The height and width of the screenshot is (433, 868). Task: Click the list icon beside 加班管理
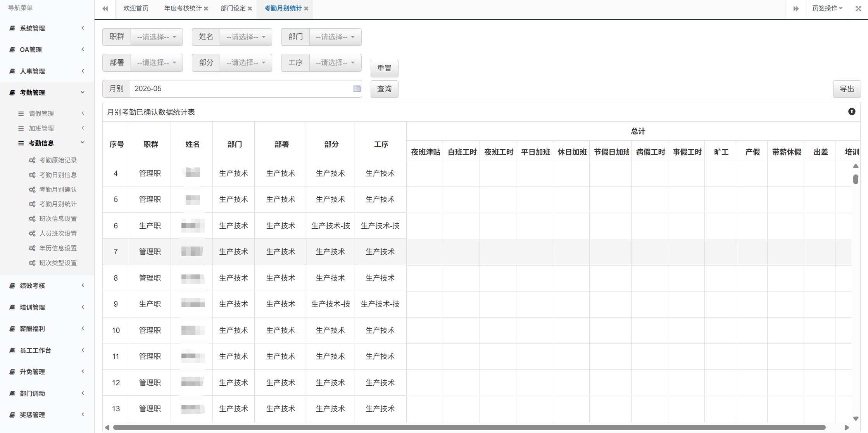click(21, 128)
